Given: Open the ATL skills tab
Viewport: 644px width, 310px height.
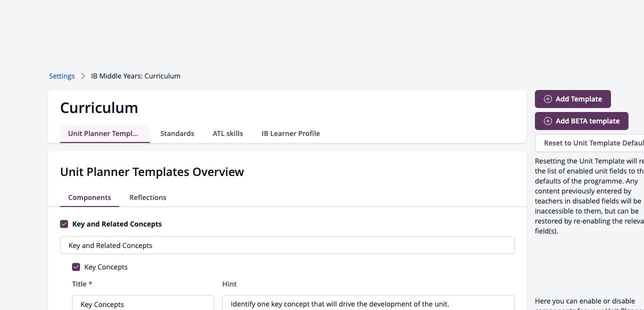Looking at the screenshot, I should click(228, 133).
